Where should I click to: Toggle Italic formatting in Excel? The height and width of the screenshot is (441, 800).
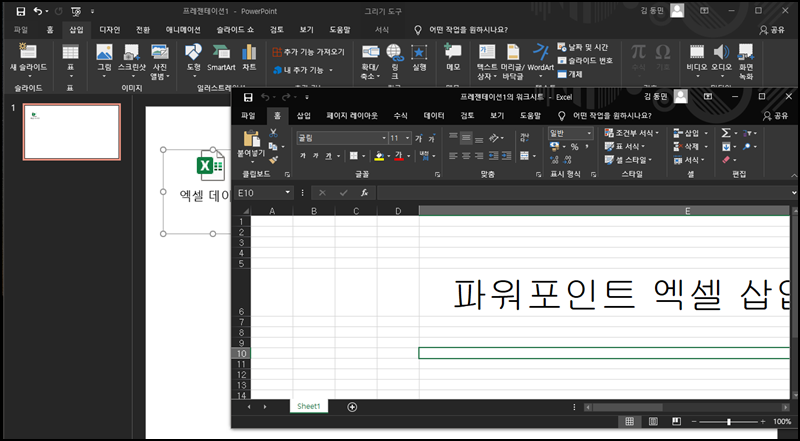(316, 156)
